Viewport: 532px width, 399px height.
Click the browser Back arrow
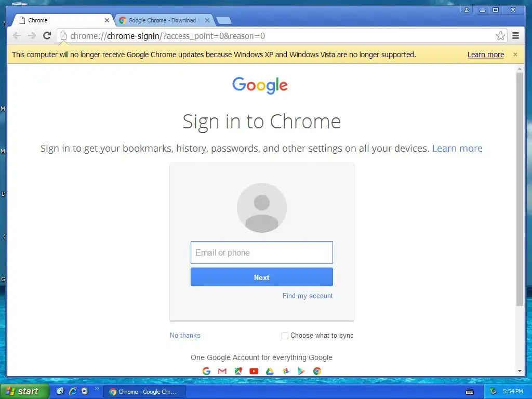(x=17, y=36)
